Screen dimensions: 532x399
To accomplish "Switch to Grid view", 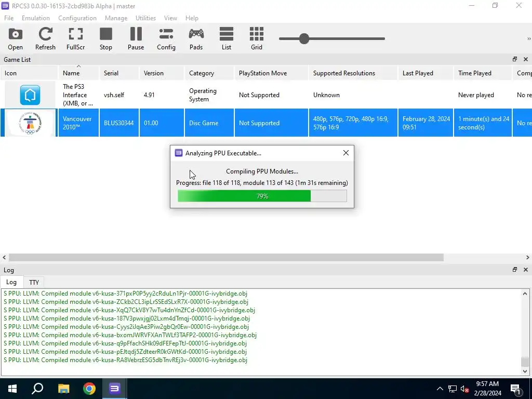I will 257,38.
